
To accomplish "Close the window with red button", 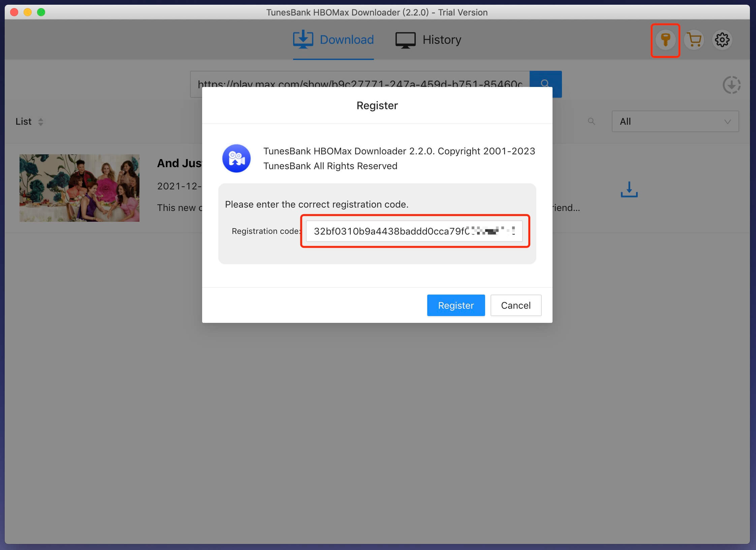I will [x=14, y=12].
